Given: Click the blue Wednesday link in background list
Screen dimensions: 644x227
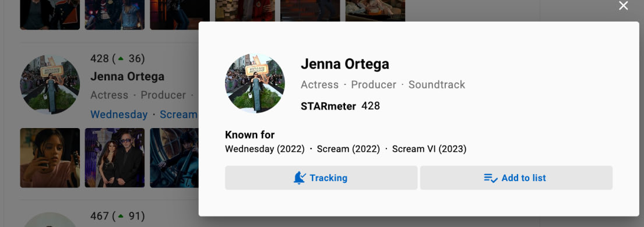Looking at the screenshot, I should 119,115.
